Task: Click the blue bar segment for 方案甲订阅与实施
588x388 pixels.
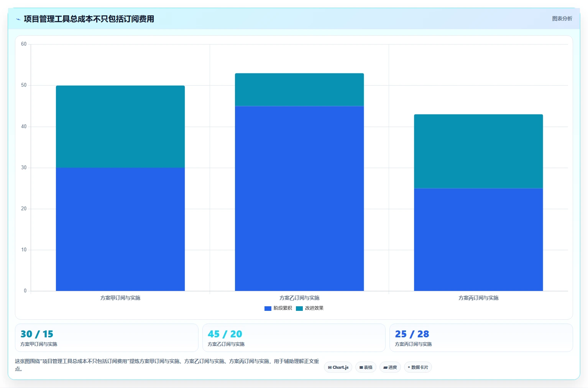Action: [120, 229]
